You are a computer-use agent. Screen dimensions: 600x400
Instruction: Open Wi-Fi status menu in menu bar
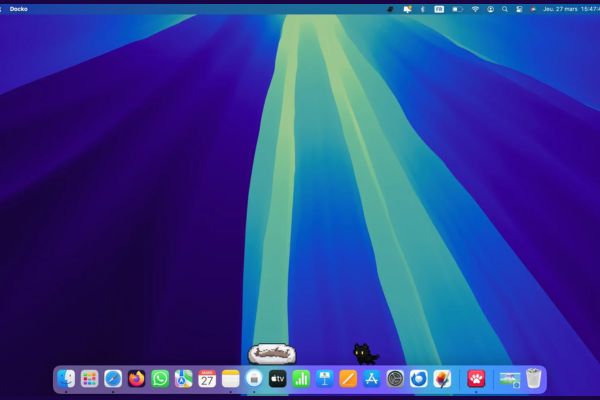coord(475,8)
